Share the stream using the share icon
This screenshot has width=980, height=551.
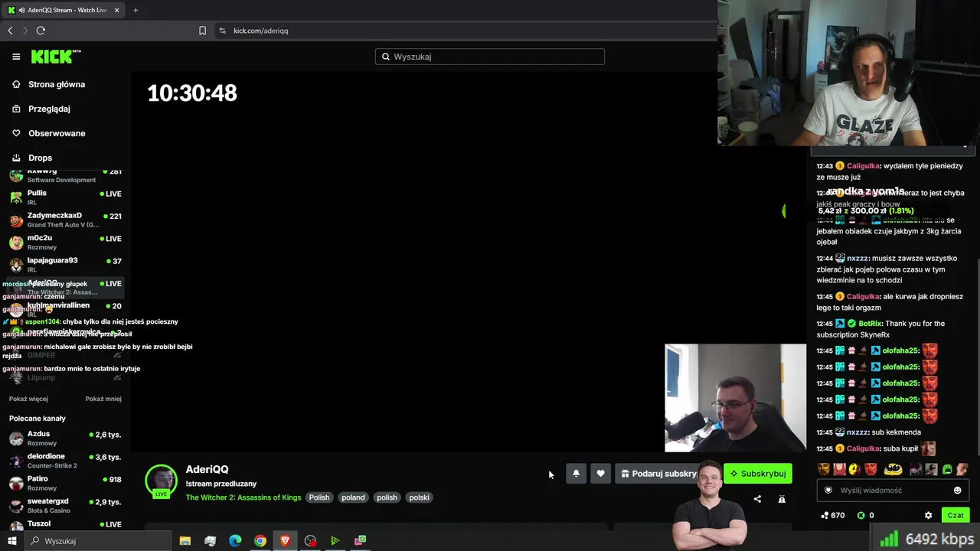pos(757,499)
